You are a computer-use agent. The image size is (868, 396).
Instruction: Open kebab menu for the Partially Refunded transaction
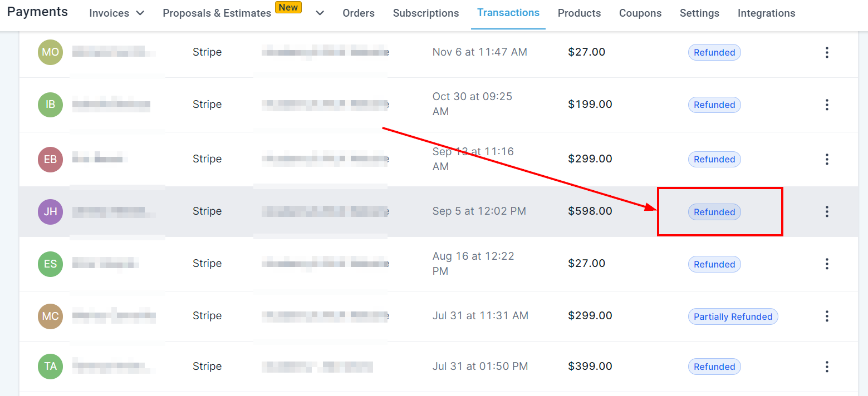click(827, 316)
